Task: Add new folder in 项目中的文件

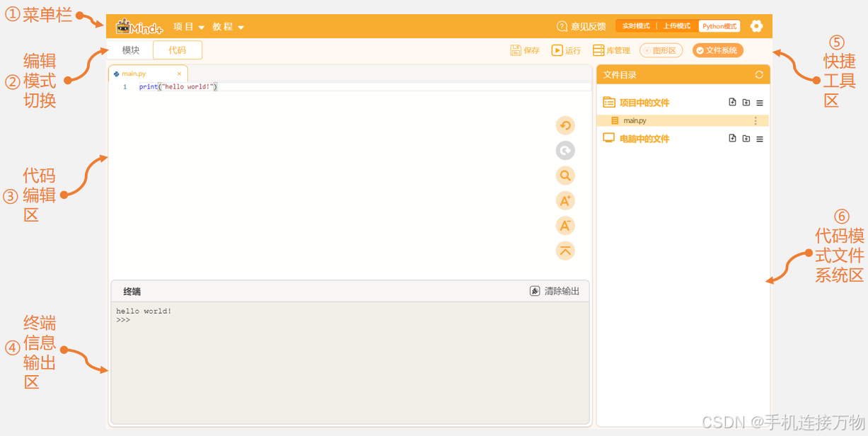Action: pyautogui.click(x=746, y=102)
